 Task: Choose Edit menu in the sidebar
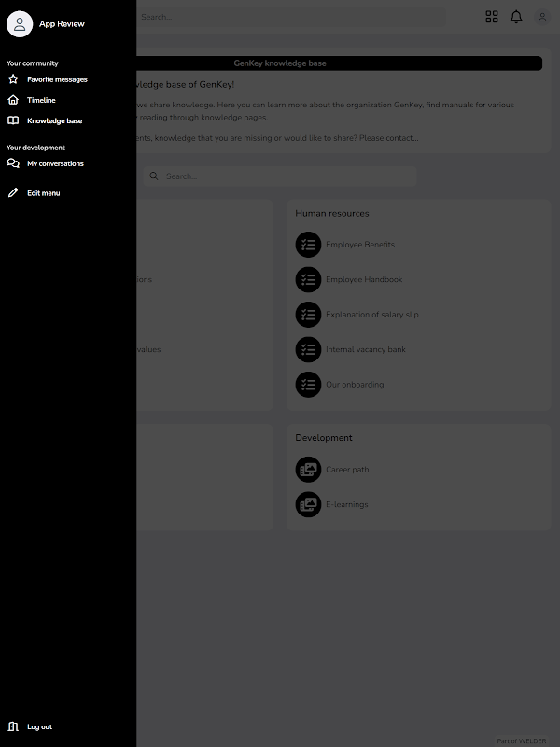point(43,193)
